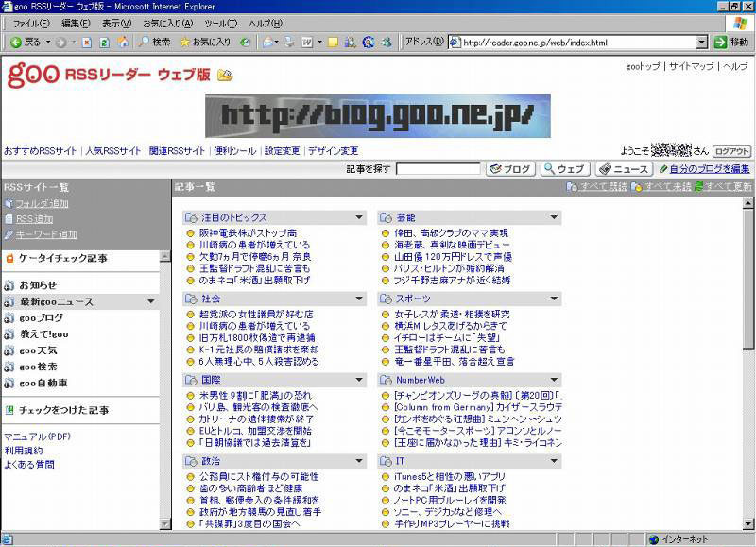Click the ブログ search button
This screenshot has width=756, height=547.
510,169
